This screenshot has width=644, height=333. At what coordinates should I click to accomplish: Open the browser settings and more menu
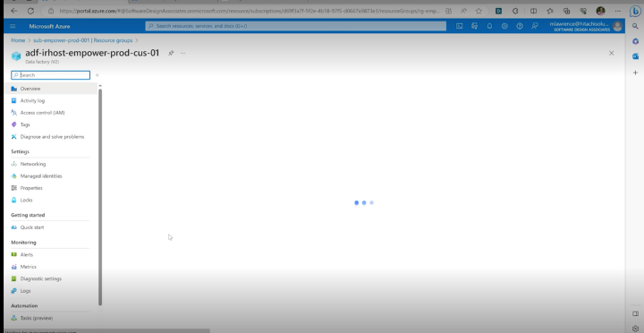(618, 11)
